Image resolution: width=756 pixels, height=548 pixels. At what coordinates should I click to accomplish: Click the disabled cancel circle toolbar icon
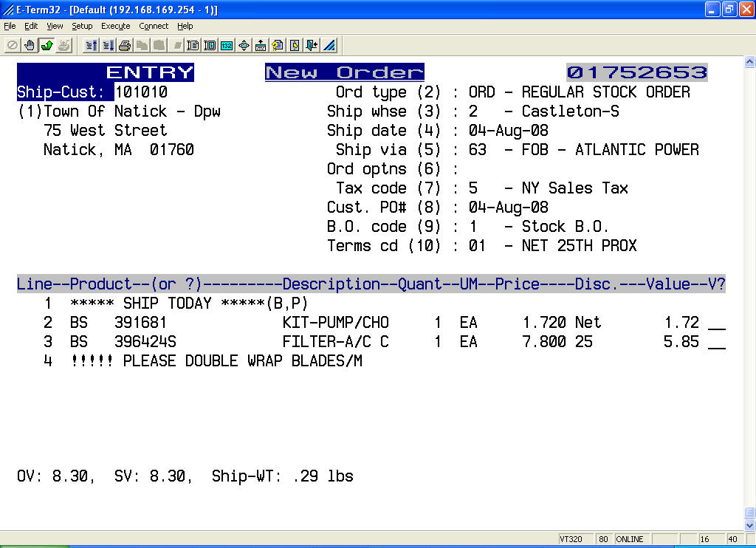point(12,45)
